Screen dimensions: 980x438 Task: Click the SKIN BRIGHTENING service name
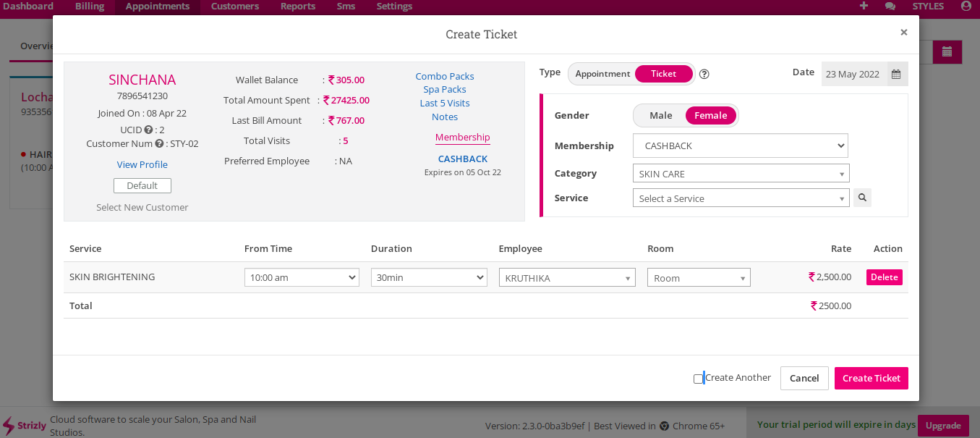[x=112, y=277]
